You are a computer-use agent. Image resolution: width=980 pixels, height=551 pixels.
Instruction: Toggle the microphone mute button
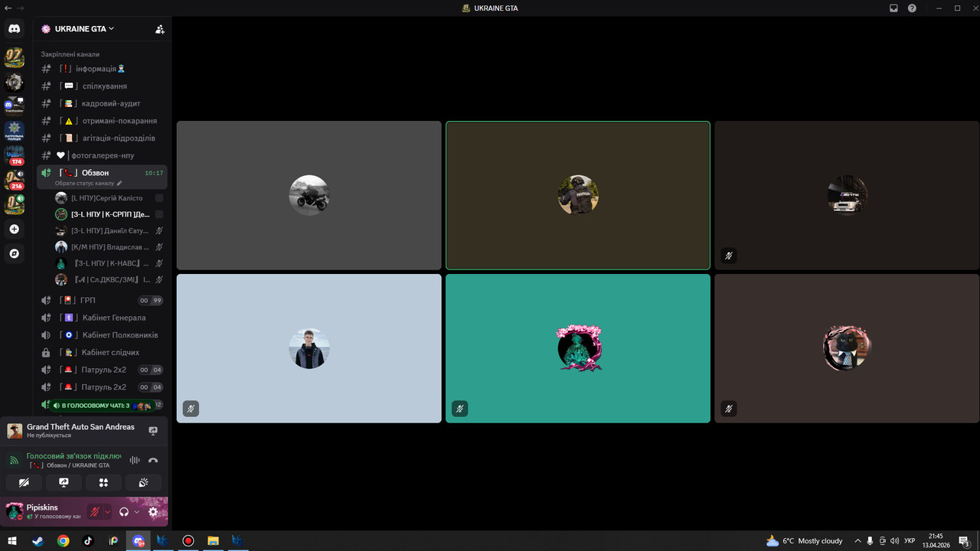tap(94, 512)
